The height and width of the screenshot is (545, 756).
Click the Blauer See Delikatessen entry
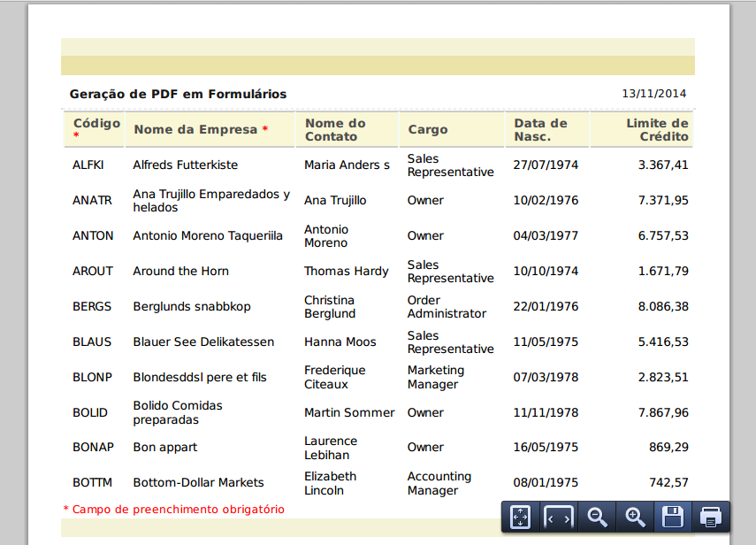click(x=203, y=342)
